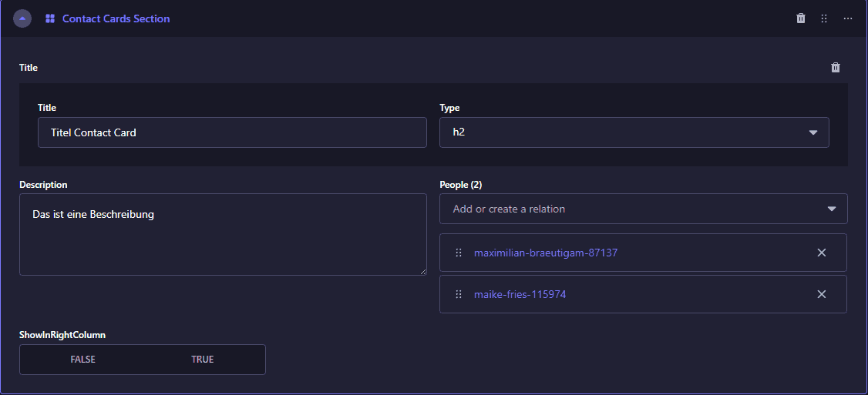Click drag handle for maximilian-braeutigam-87137

tap(459, 253)
